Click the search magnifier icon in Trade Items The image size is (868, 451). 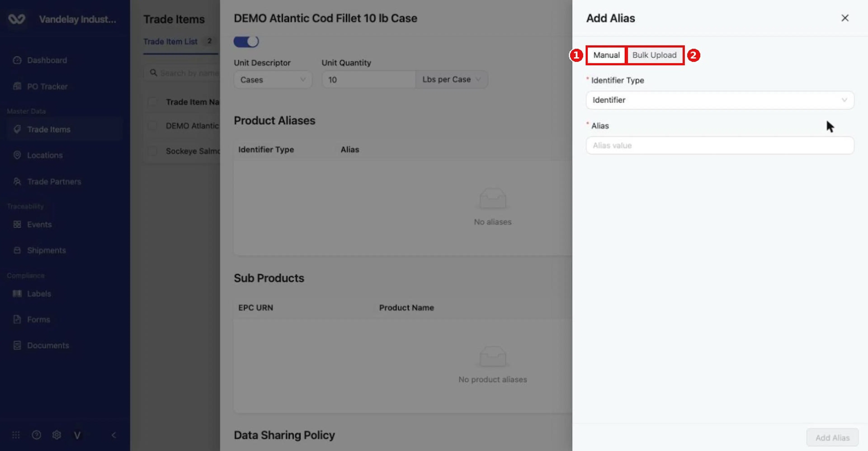154,73
